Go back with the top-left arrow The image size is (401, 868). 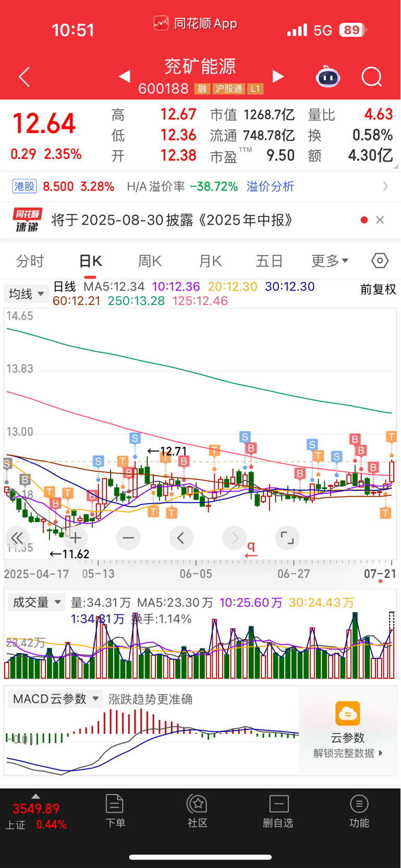(24, 77)
